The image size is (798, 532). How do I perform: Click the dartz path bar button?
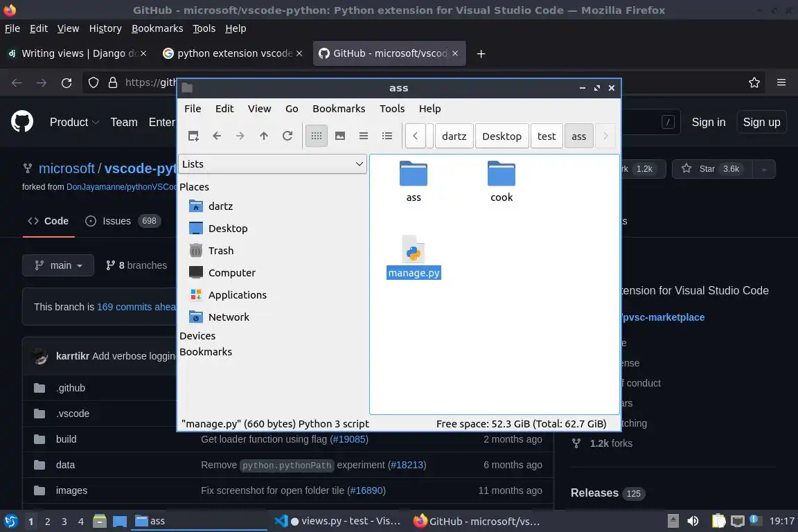[454, 136]
